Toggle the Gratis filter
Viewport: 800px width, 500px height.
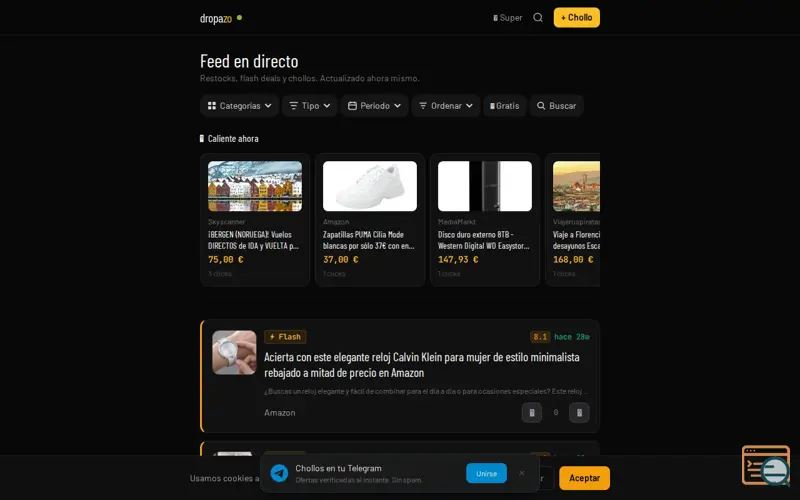[x=505, y=106]
